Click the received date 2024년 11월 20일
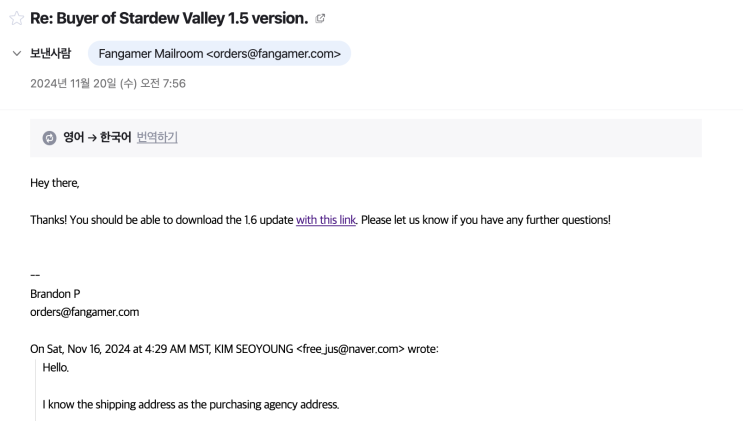743x421 pixels. (108, 83)
